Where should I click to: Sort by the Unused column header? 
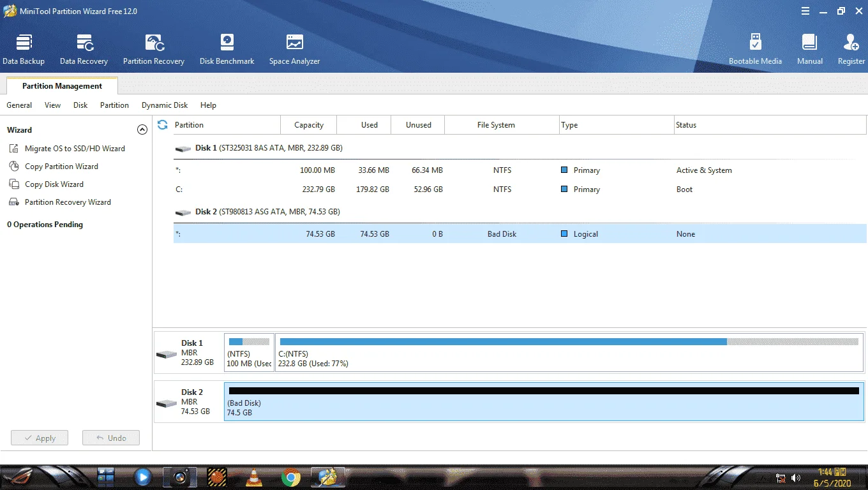pos(419,125)
